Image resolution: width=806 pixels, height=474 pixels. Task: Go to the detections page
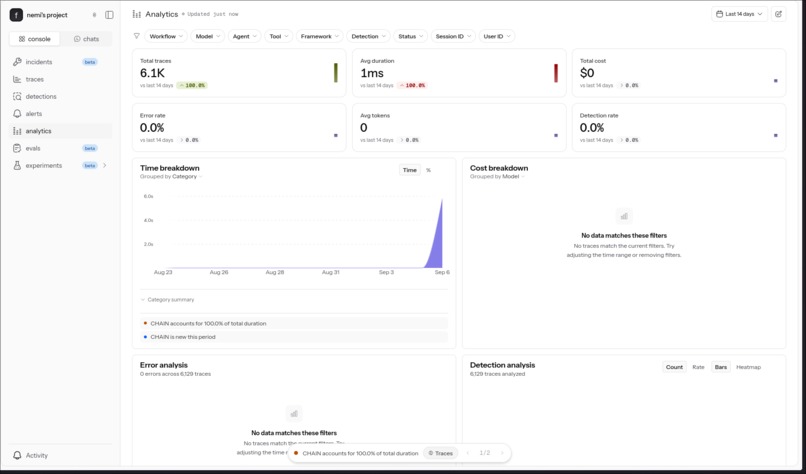61,97
